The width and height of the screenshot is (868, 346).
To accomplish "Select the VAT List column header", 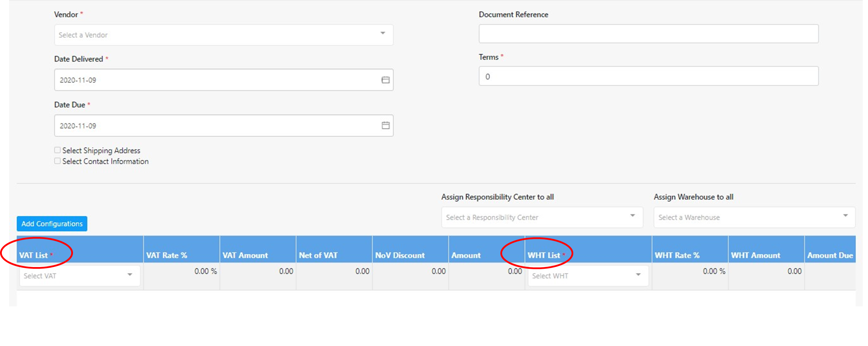I will tap(34, 255).
